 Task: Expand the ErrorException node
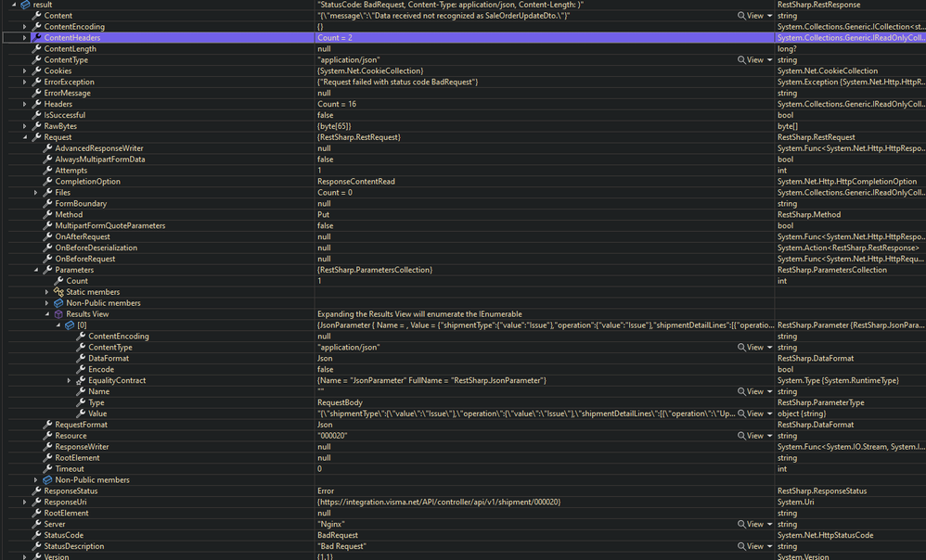click(x=24, y=82)
